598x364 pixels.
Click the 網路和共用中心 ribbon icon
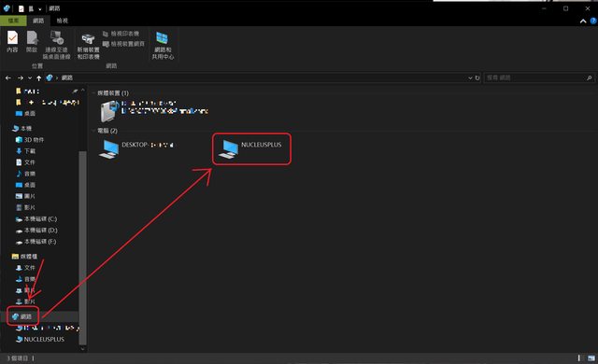[163, 46]
